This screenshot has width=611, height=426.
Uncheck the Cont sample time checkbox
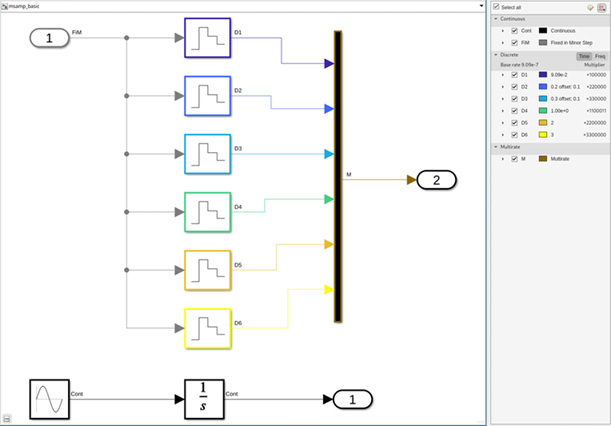coord(513,30)
